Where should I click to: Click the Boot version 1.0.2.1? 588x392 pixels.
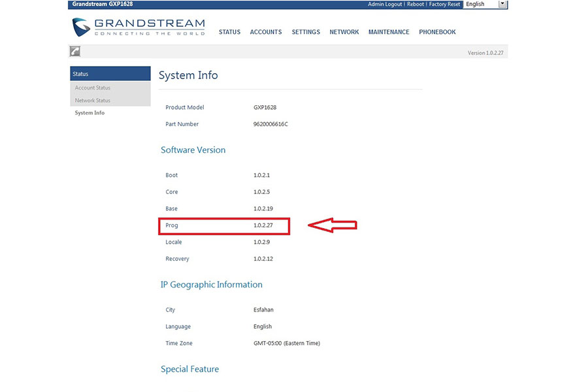pyautogui.click(x=261, y=175)
